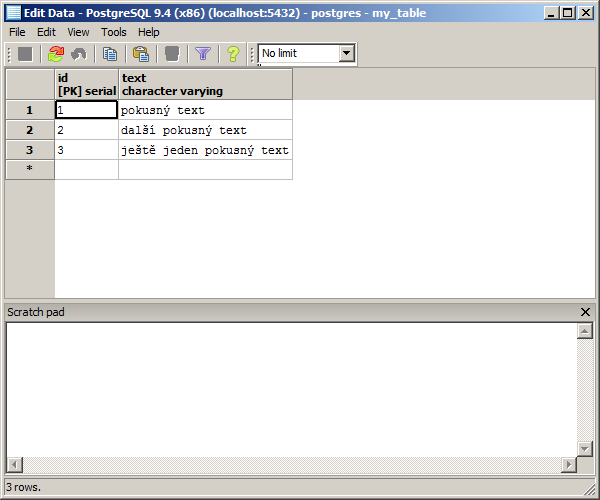Click the id column header

(86, 84)
